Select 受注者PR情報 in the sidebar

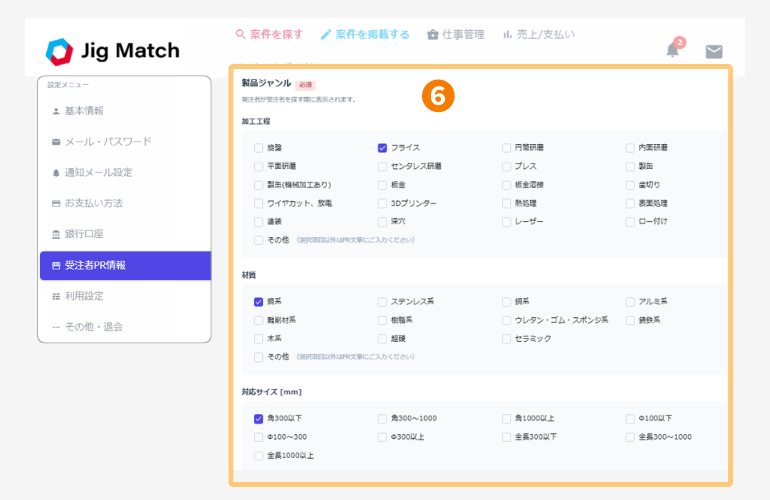pos(125,266)
